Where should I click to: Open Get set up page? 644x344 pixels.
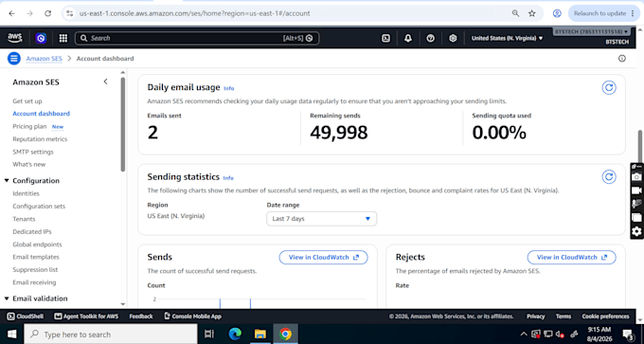tap(27, 101)
